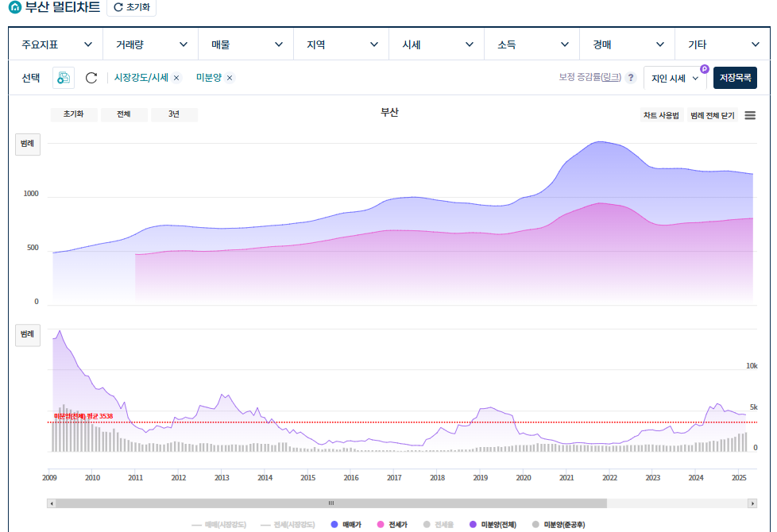Click the chart 초기화 zoom button

coord(73,114)
